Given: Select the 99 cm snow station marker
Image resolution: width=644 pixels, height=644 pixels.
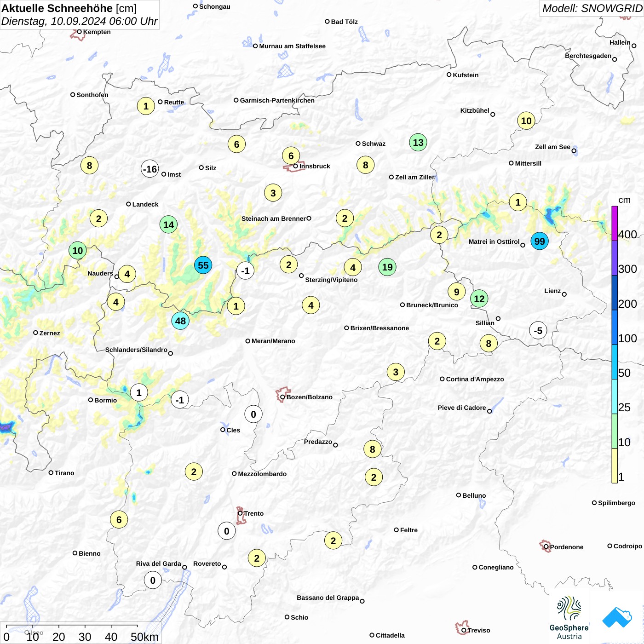Looking at the screenshot, I should click(540, 241).
